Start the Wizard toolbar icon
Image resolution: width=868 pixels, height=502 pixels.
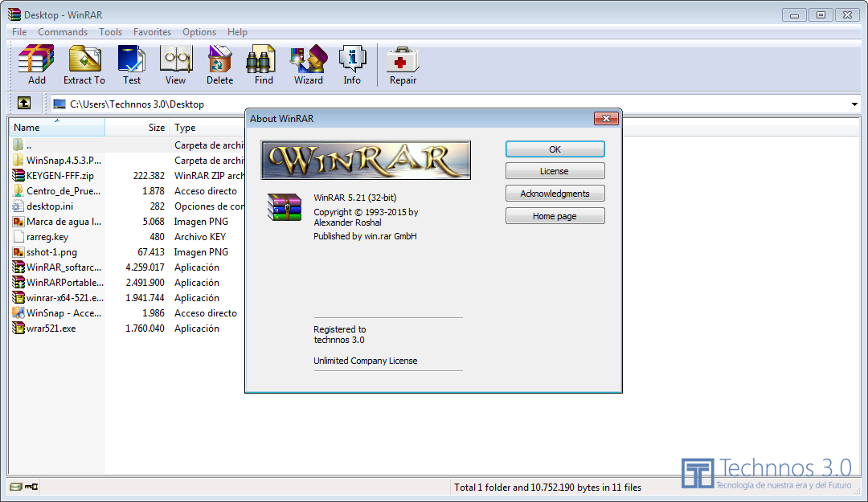click(x=309, y=65)
